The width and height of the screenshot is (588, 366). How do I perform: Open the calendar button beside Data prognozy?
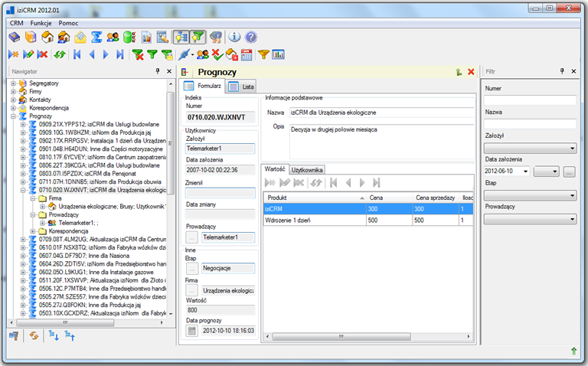pyautogui.click(x=191, y=331)
